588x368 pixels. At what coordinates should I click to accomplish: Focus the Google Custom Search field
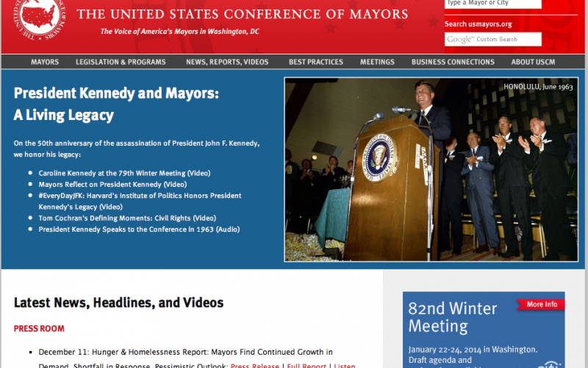click(492, 39)
